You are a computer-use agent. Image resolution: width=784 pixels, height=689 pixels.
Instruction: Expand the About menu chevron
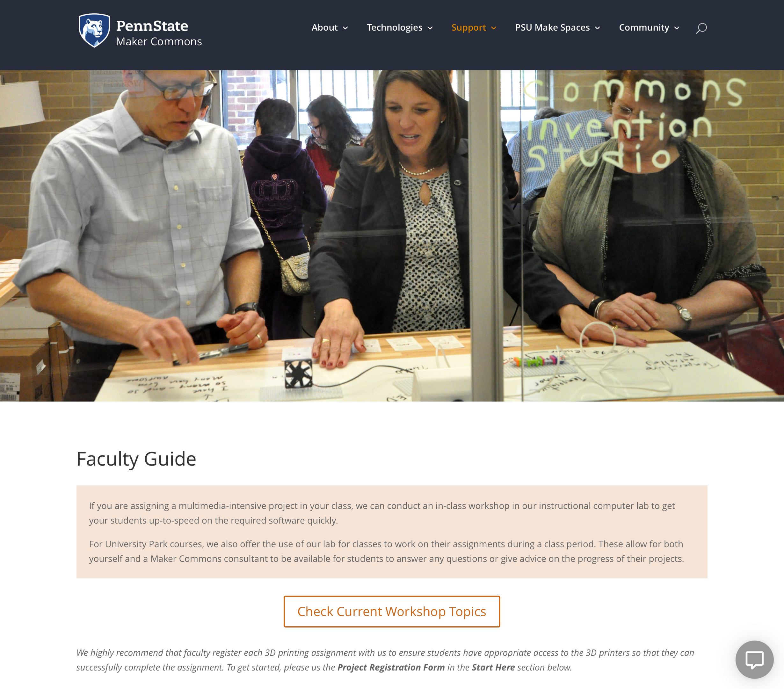(345, 28)
